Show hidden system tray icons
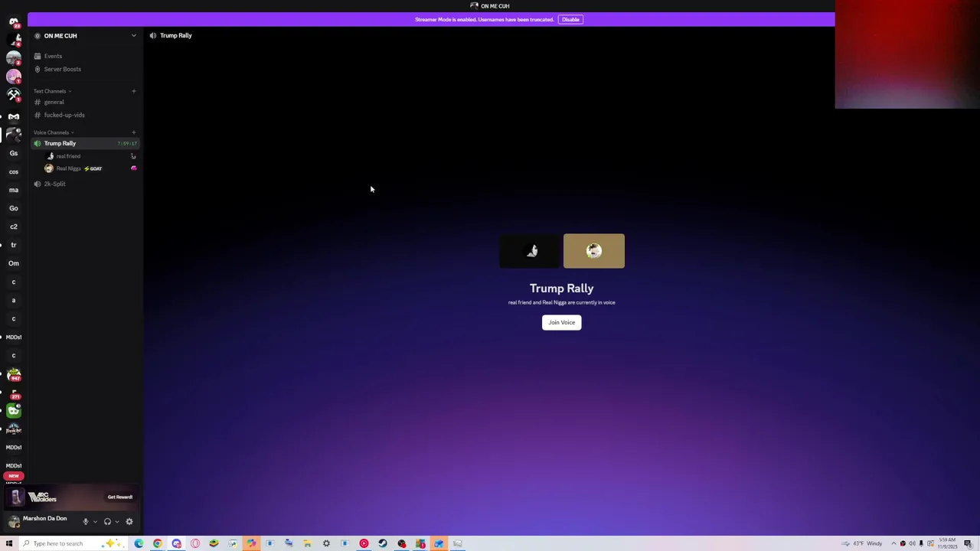Viewport: 980px width, 551px height. coord(893,543)
